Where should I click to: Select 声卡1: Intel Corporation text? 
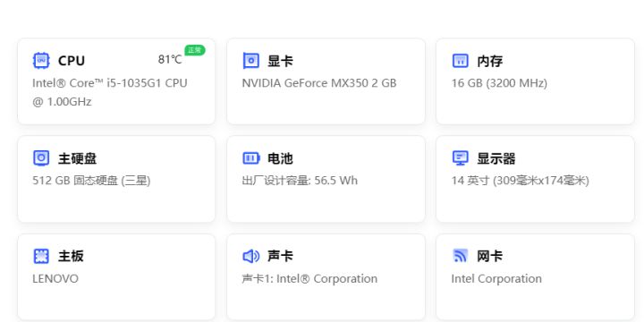tap(309, 279)
